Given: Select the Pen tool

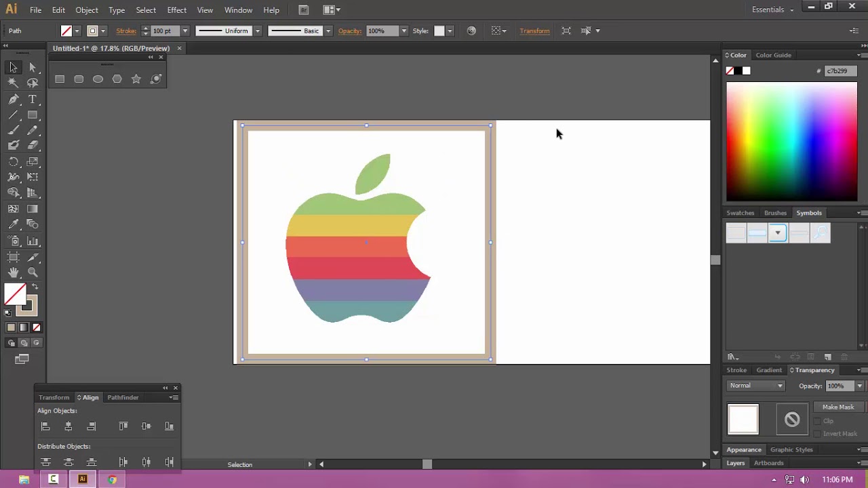Looking at the screenshot, I should [x=13, y=99].
